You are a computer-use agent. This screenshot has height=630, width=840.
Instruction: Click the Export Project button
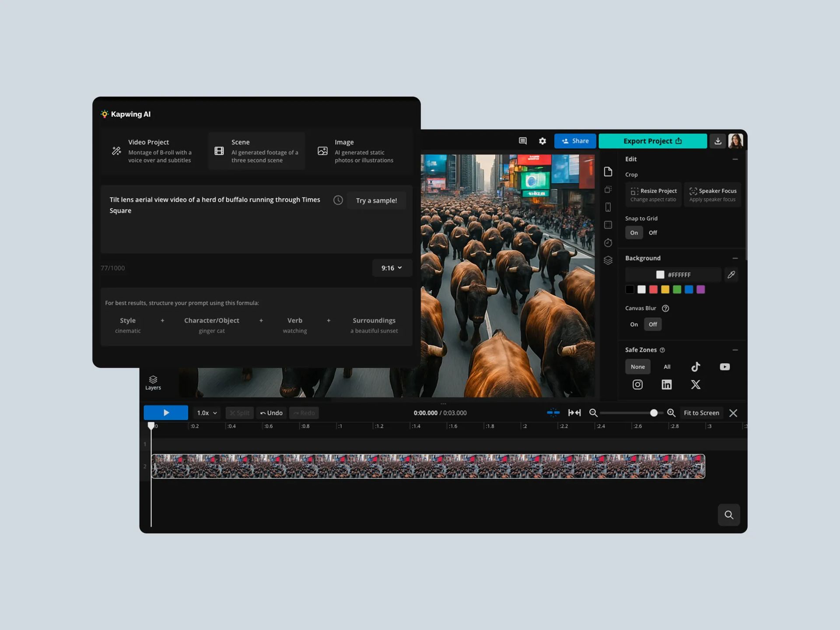click(652, 141)
